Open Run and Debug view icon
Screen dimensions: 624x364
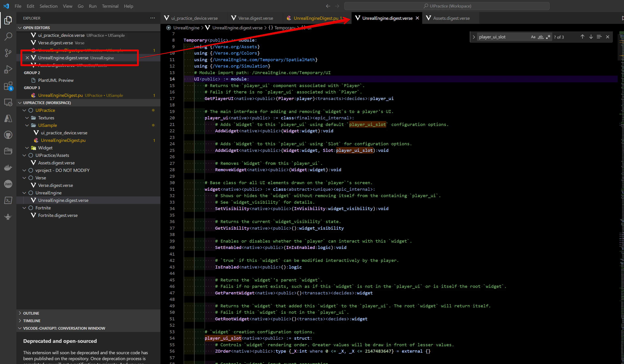(x=8, y=69)
